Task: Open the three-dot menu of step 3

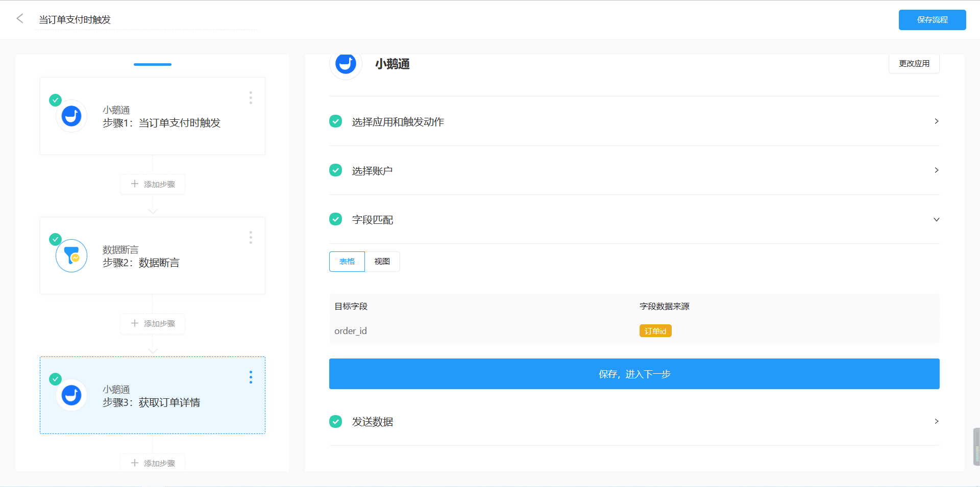Action: click(x=251, y=377)
